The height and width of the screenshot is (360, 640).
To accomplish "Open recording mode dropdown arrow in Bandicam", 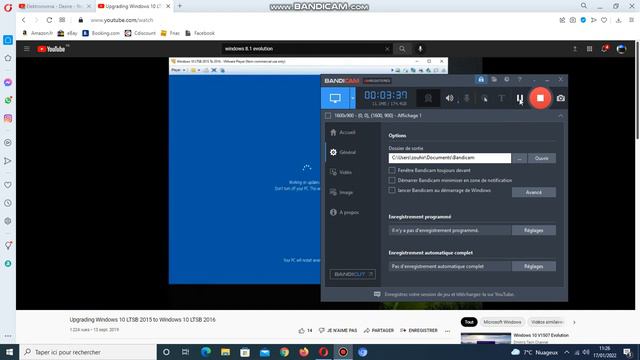I will (x=353, y=98).
